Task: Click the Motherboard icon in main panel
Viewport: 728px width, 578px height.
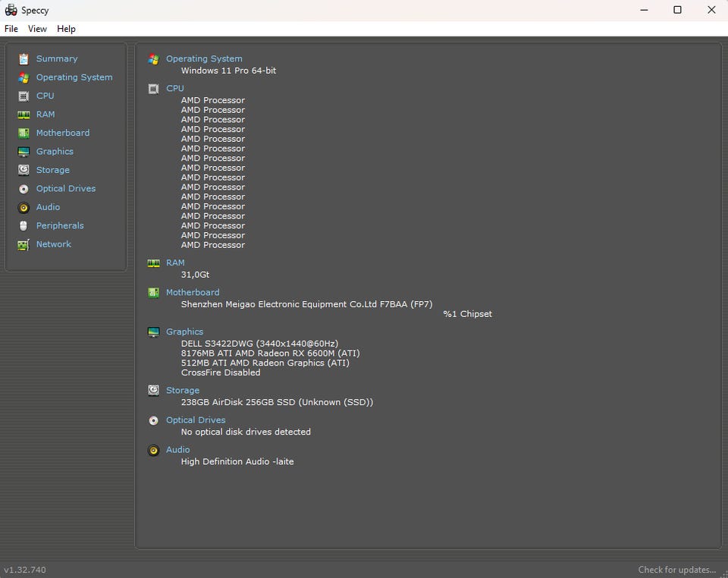Action: [x=154, y=293]
